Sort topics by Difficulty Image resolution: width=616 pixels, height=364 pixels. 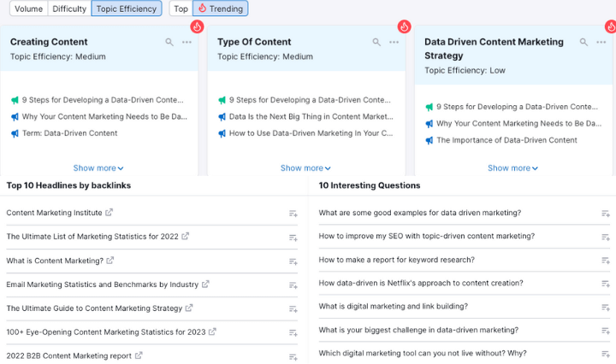[69, 9]
